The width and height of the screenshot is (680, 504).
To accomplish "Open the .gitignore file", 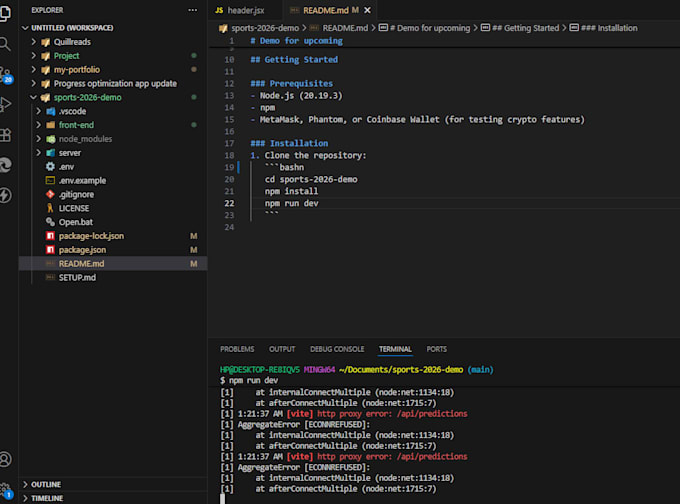I will [x=76, y=194].
